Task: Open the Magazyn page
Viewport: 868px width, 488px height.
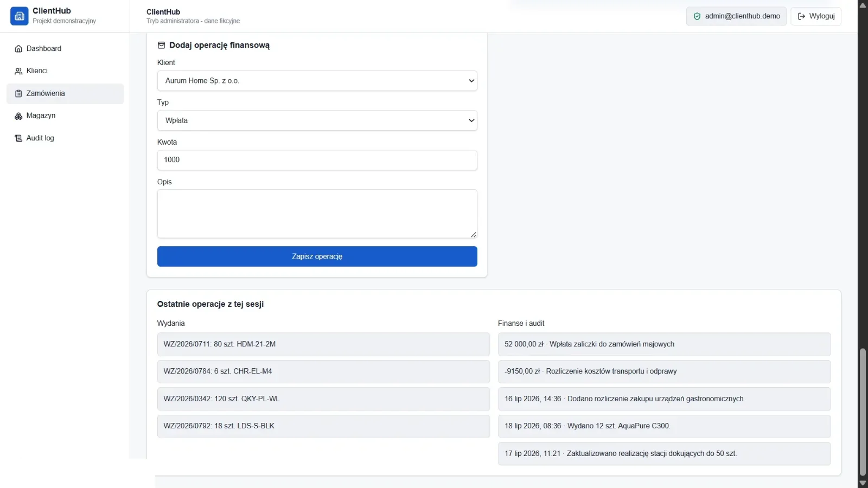Action: click(x=65, y=116)
